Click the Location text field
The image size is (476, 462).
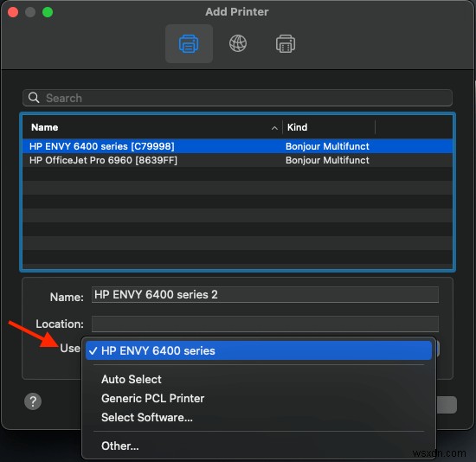coord(265,324)
